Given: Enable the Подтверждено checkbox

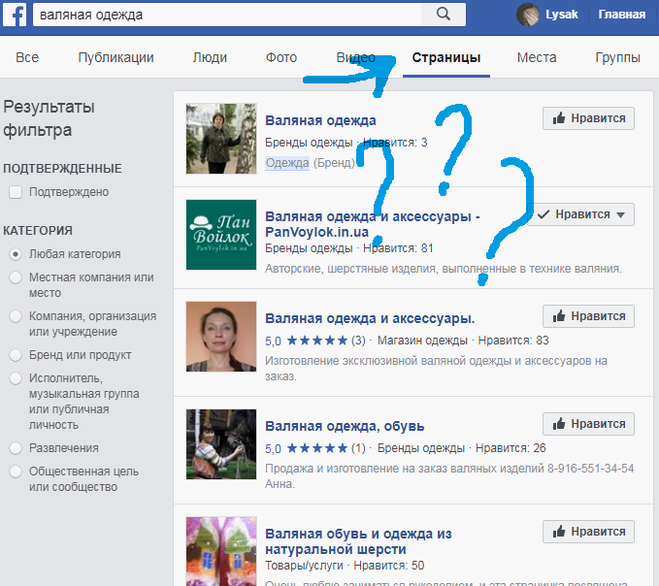Looking at the screenshot, I should point(16,192).
